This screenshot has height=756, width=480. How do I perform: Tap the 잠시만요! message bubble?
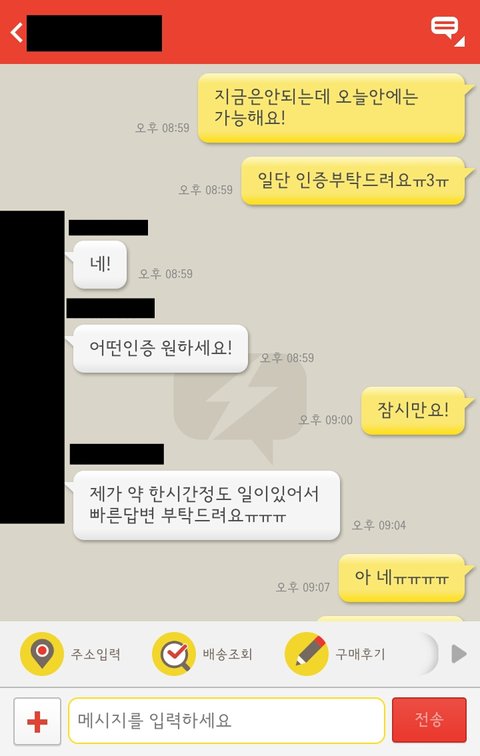click(413, 411)
